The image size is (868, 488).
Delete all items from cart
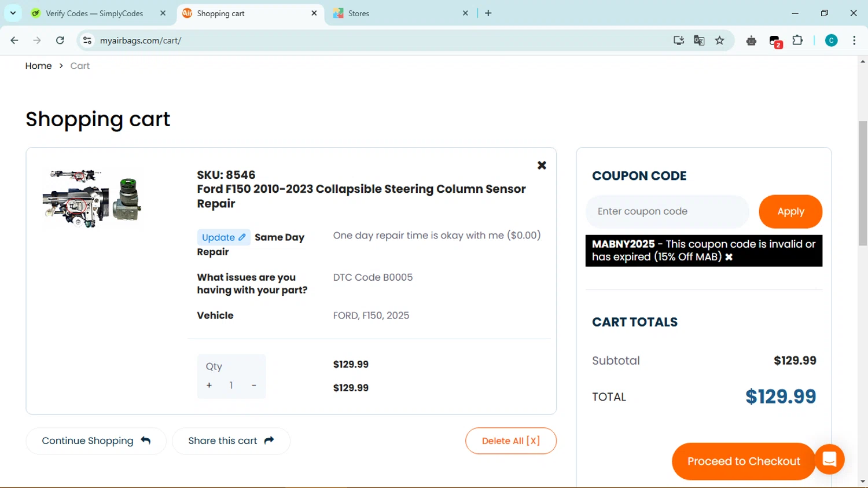coord(511,441)
